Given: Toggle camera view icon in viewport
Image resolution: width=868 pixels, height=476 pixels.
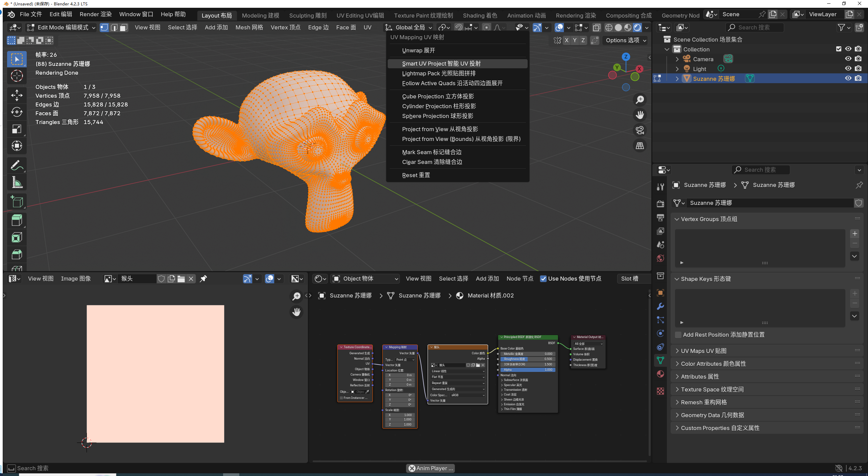Looking at the screenshot, I should (640, 130).
